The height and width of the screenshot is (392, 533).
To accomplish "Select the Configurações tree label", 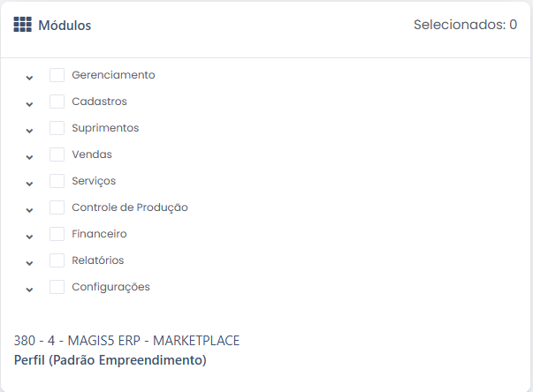I will click(110, 287).
